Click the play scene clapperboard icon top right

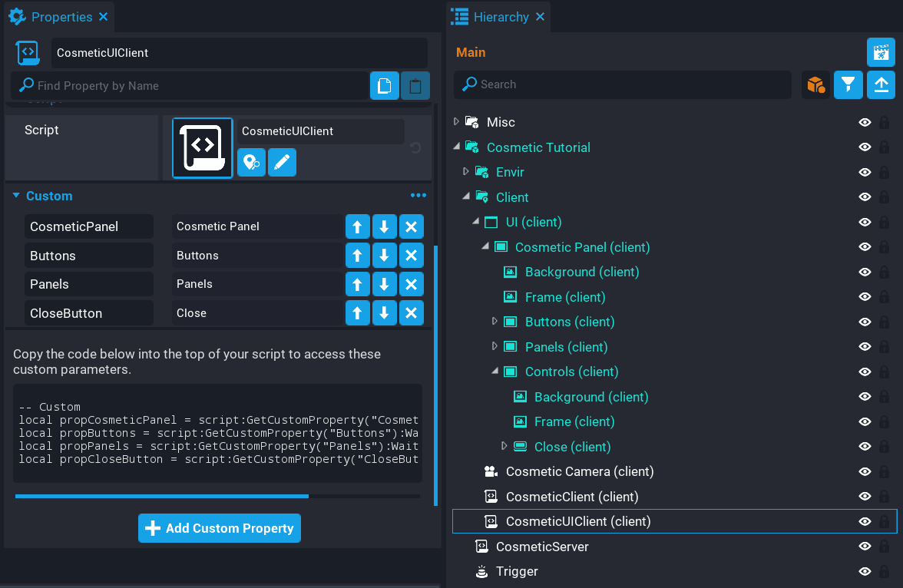(x=881, y=52)
